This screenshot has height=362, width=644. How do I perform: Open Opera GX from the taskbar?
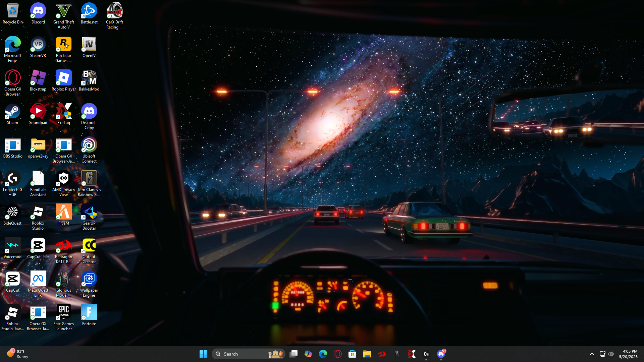coord(337,354)
